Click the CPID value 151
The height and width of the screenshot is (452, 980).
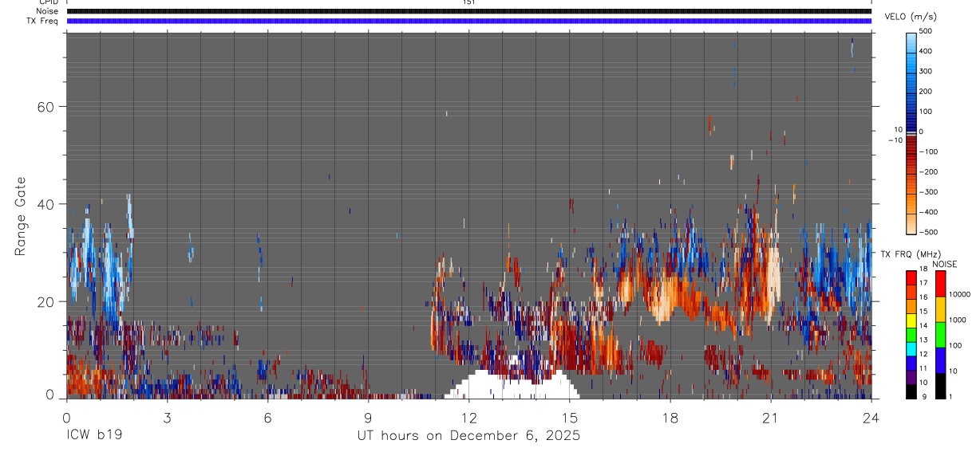(468, 2)
